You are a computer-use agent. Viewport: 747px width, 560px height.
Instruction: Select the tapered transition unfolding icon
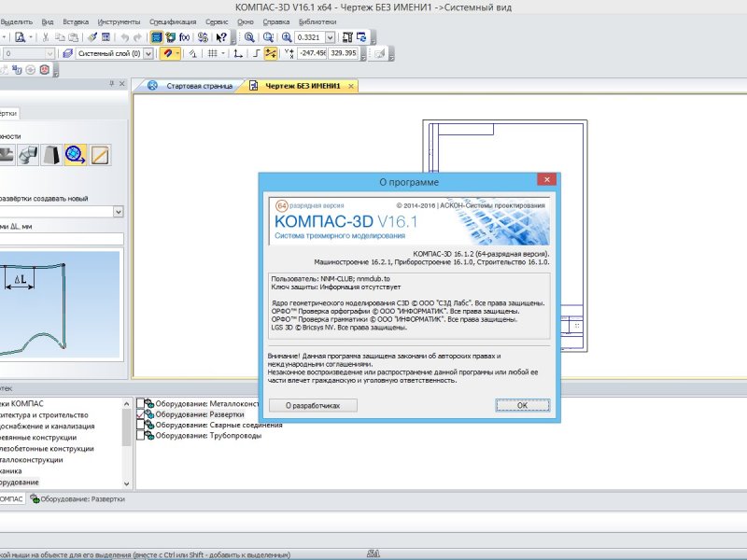(x=51, y=155)
